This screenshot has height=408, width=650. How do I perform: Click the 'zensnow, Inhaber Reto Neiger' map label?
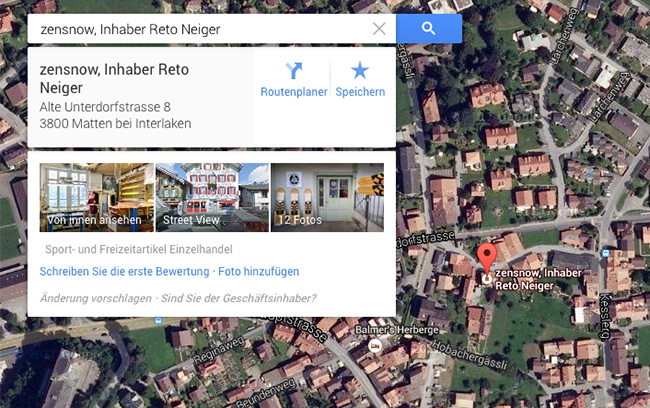coord(538,279)
